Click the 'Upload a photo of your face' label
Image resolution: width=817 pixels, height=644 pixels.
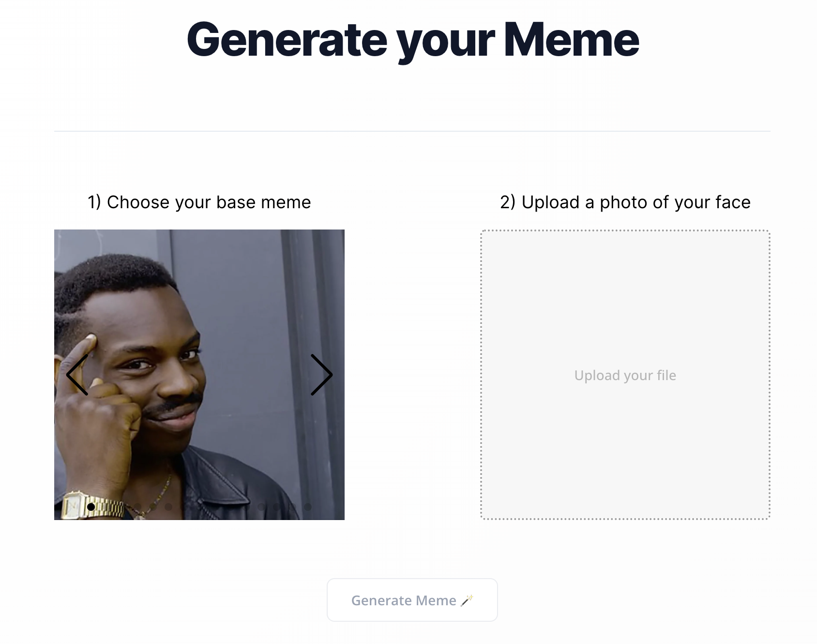coord(625,202)
